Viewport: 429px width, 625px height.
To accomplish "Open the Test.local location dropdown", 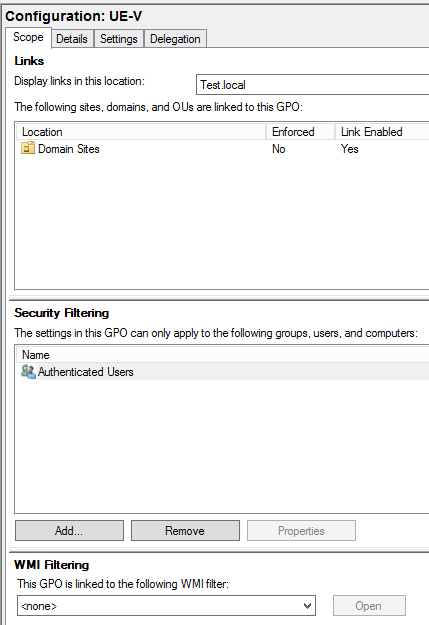I will [313, 85].
